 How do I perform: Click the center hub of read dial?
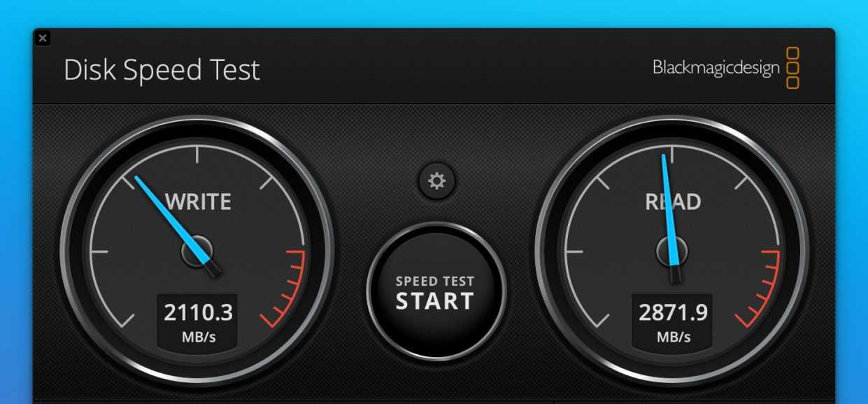click(x=672, y=251)
